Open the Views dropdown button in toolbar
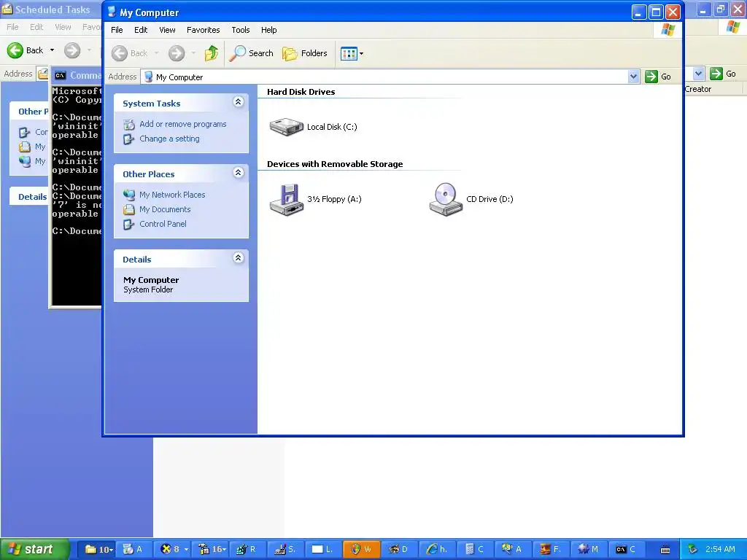 click(x=352, y=53)
